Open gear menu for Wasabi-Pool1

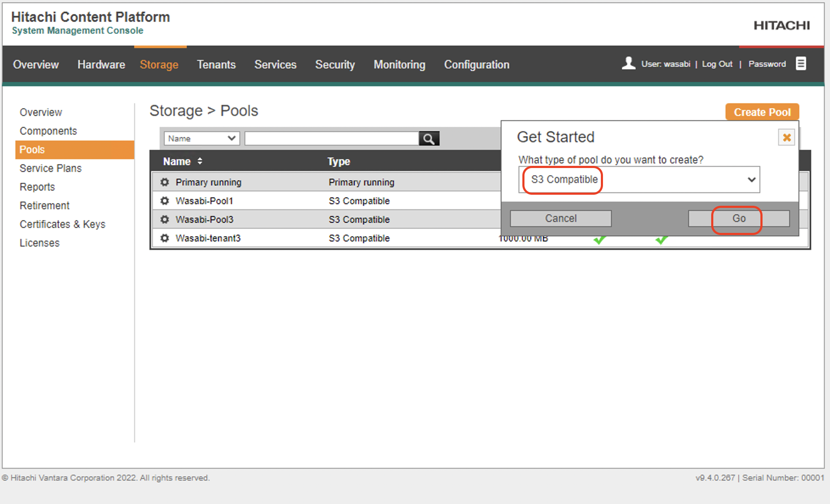pos(165,201)
